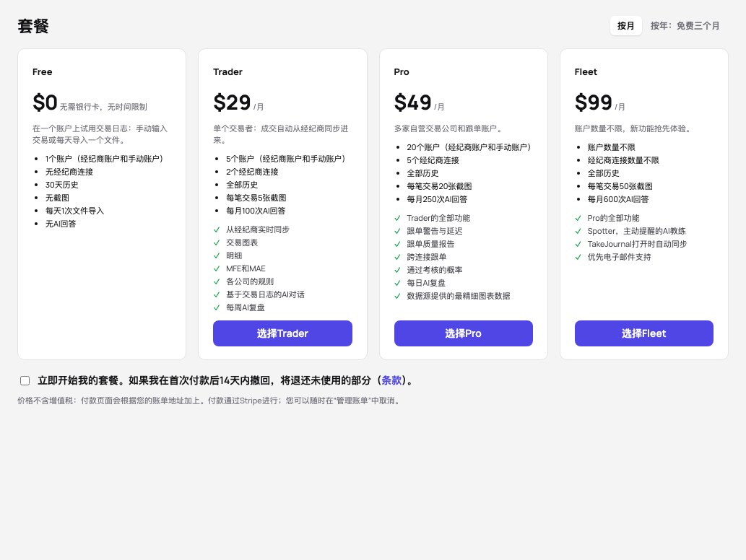Click the checkmark beside Pro的全部功能
Viewport: 746px width, 560px height.
click(x=578, y=218)
